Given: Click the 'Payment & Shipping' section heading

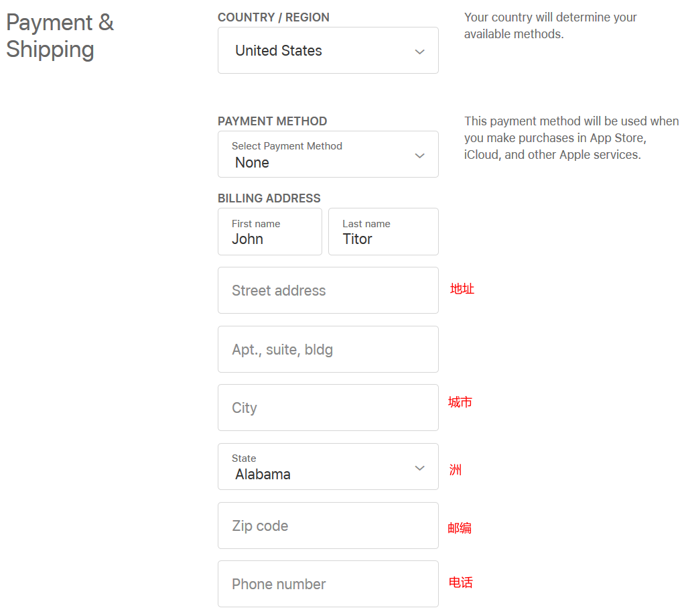Looking at the screenshot, I should pos(60,36).
